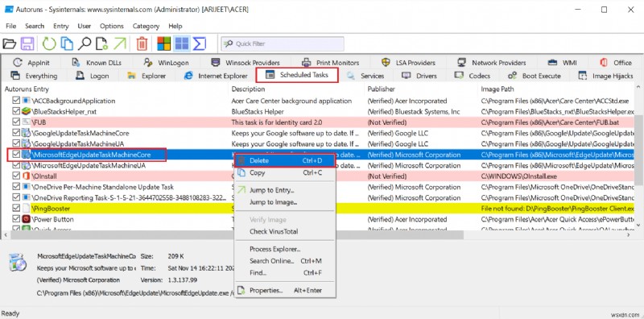Uncheck the PingBooster entry checkbox
The width and height of the screenshot is (644, 319).
pyautogui.click(x=16, y=209)
